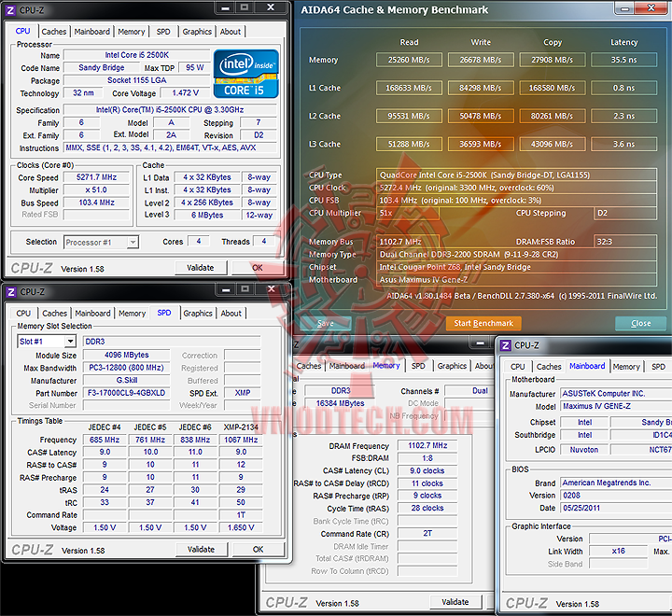Click Validate in the top CPU-Z window
Viewport: 672px width, 616px height.
point(200,268)
